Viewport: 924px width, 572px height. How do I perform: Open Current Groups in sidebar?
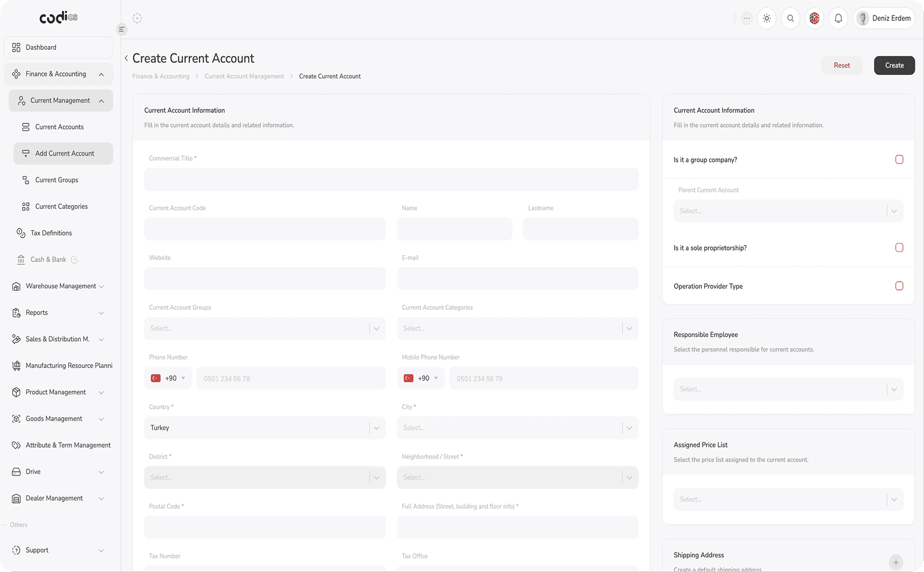[x=63, y=180]
